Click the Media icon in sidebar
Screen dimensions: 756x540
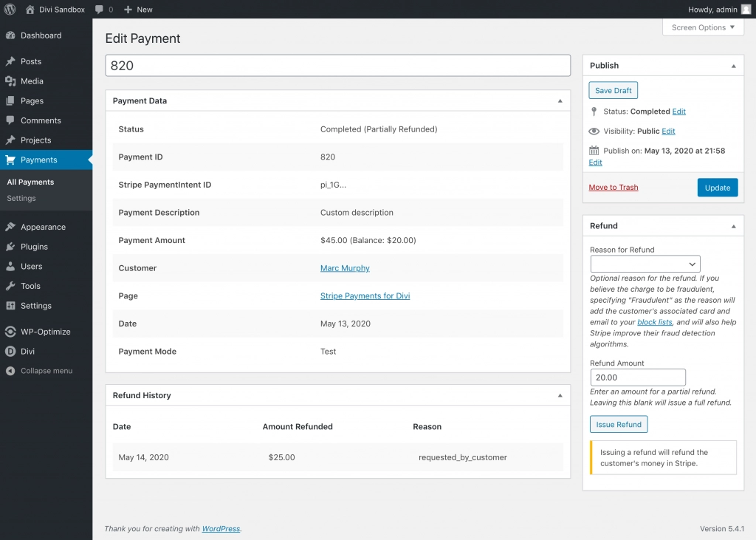(x=10, y=81)
